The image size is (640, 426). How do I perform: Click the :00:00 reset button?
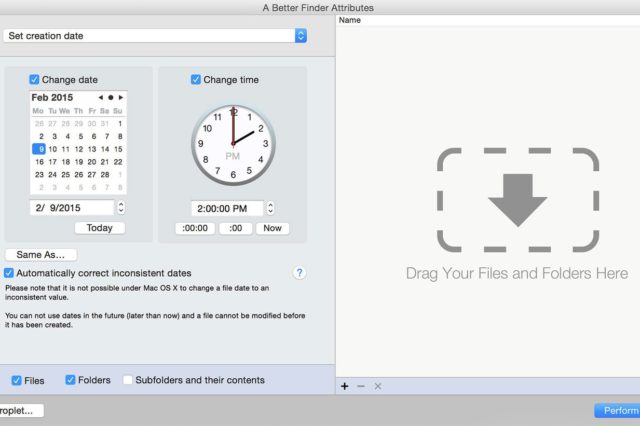(x=195, y=228)
